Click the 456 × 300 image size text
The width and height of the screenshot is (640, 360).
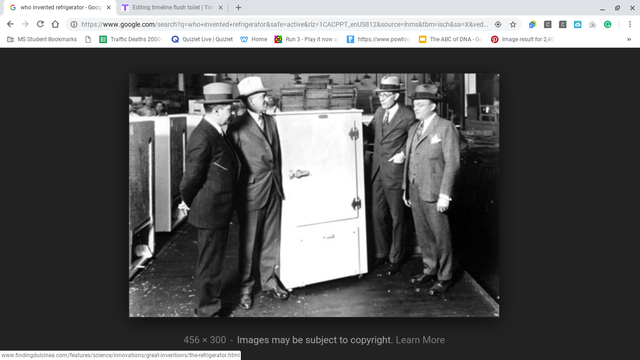click(204, 340)
